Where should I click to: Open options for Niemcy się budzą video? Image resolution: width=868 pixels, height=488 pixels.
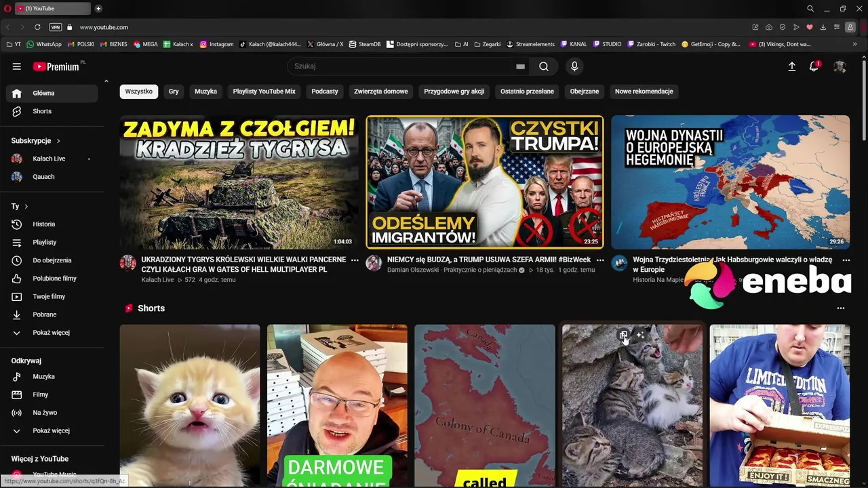[x=600, y=260]
